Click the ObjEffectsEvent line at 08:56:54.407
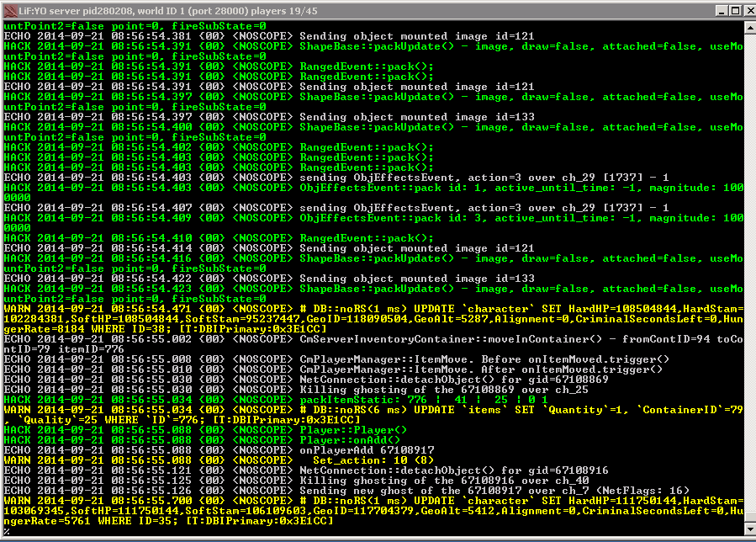The image size is (756, 542). [x=336, y=208]
